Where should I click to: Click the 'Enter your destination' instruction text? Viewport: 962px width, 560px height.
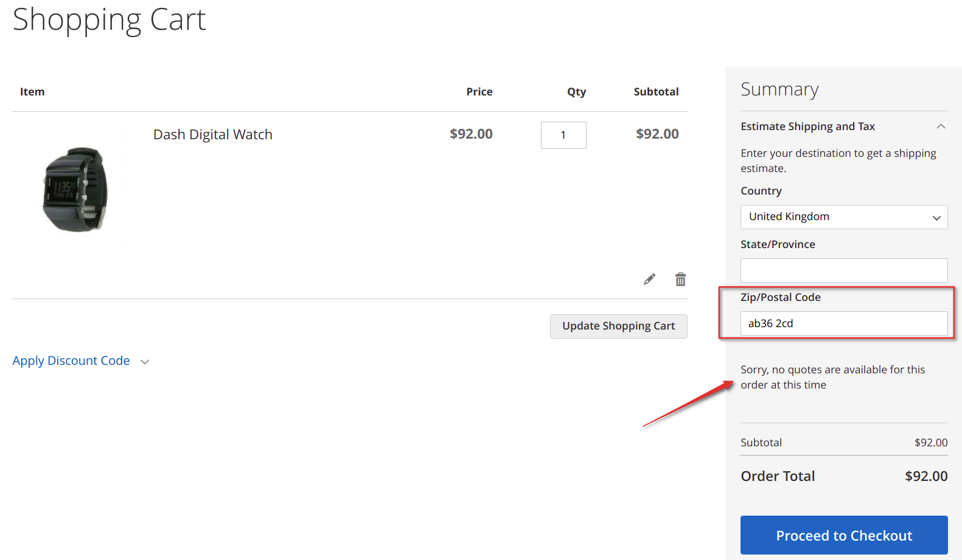point(838,161)
